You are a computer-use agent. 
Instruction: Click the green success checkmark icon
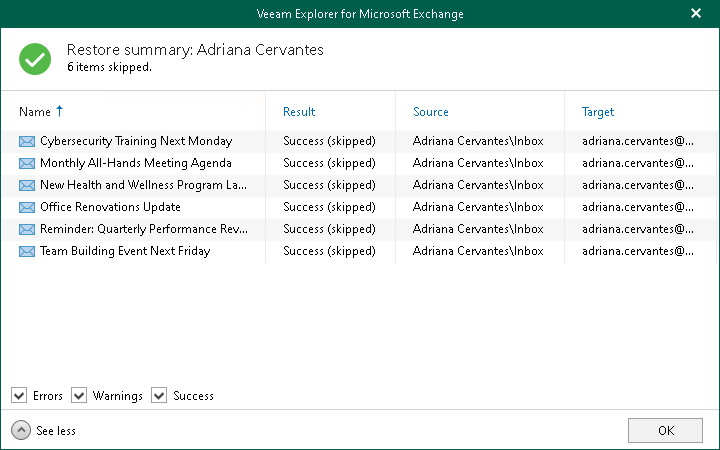35,58
